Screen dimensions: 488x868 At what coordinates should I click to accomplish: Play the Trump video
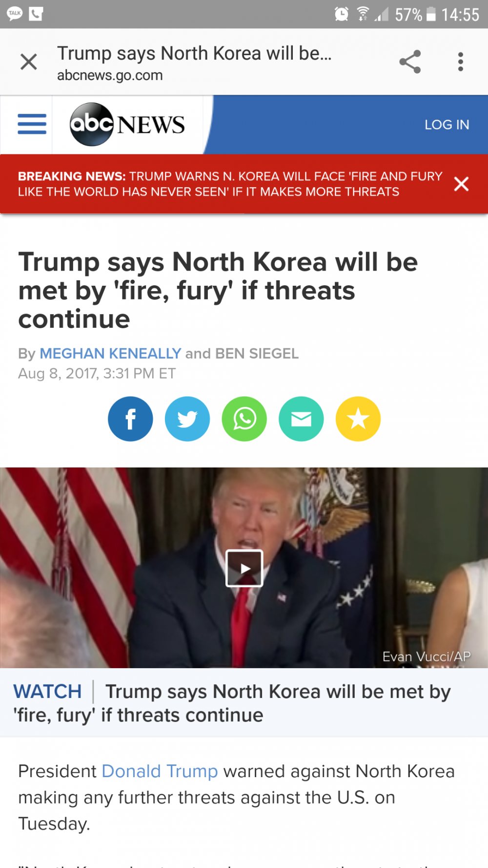click(244, 568)
